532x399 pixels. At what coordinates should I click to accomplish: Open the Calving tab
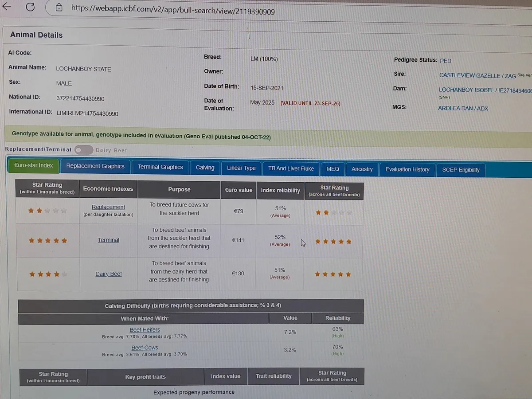tap(205, 168)
